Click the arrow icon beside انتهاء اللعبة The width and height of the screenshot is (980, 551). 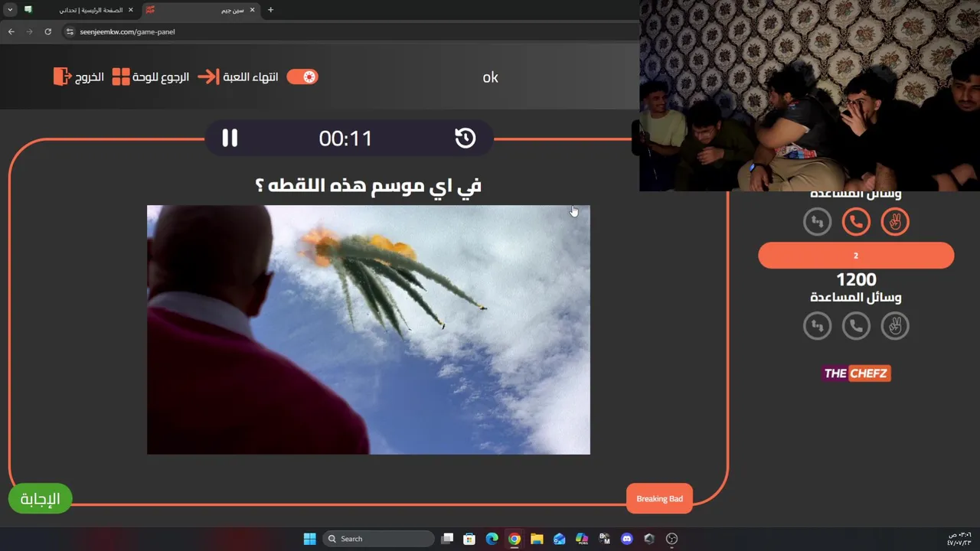pyautogui.click(x=208, y=77)
